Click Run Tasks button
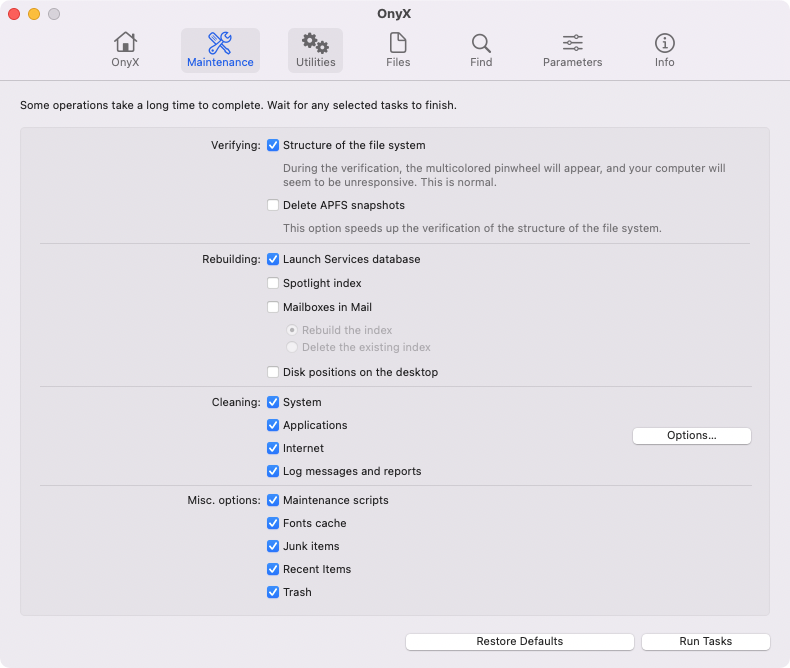Screen dimensions: 790x668 705,641
